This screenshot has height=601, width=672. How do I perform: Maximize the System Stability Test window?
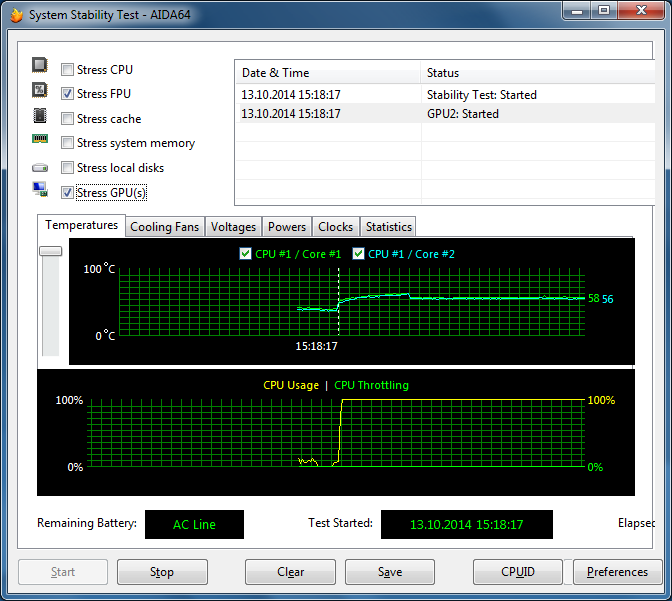point(604,11)
